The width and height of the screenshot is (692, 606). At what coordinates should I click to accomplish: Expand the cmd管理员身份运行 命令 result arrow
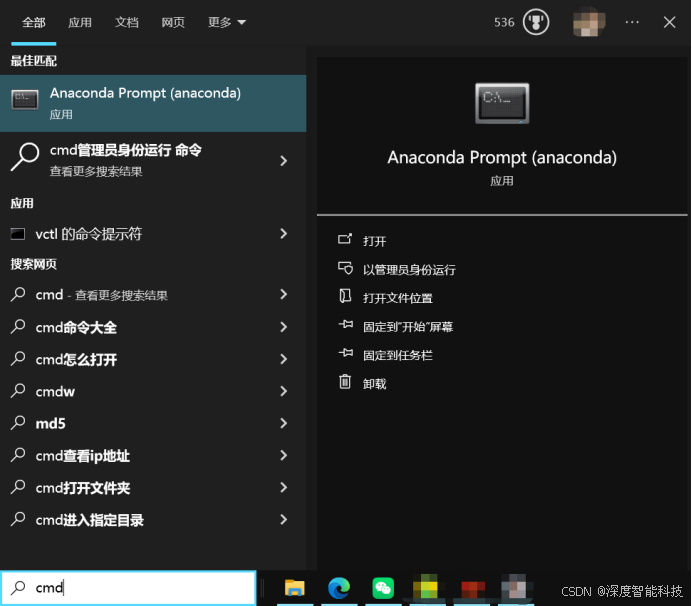(284, 161)
